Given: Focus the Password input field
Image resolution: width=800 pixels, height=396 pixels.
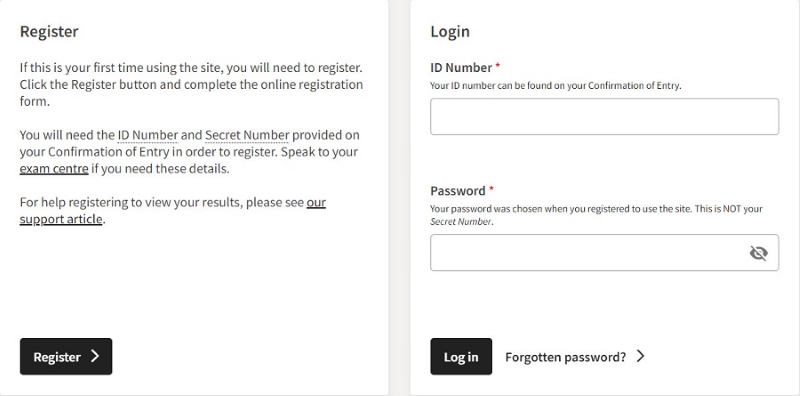Looking at the screenshot, I should pos(605,253).
